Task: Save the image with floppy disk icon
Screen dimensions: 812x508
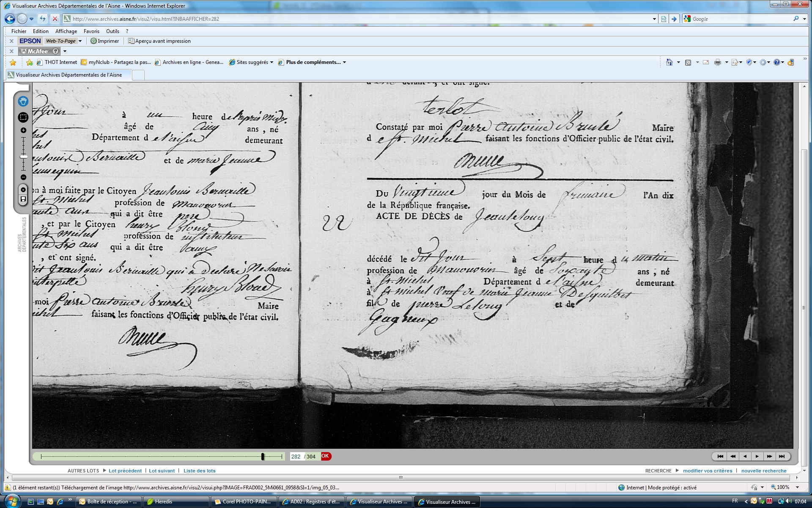Action: [x=23, y=199]
